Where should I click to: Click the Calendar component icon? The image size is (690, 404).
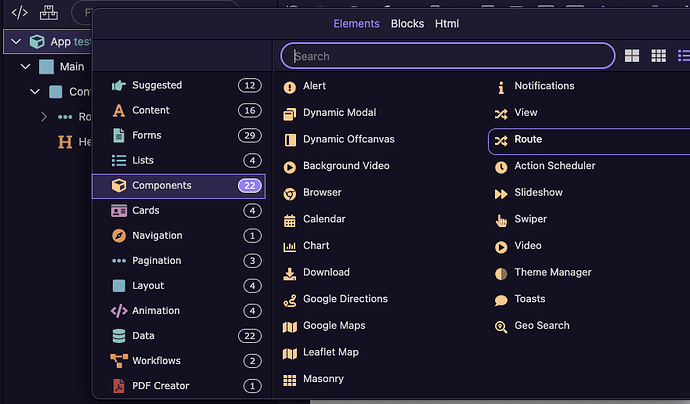pyautogui.click(x=290, y=219)
